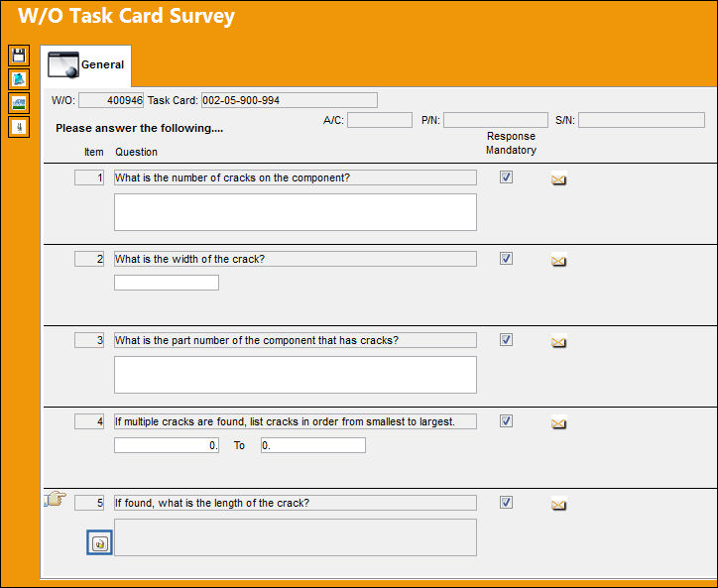Viewport: 718px width, 588px height.
Task: Click the A/C input field
Action: click(x=380, y=120)
